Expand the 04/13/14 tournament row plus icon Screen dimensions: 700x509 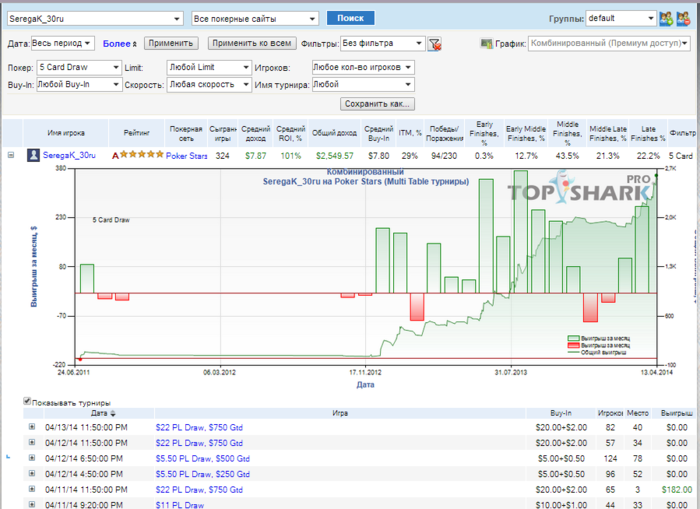click(32, 427)
